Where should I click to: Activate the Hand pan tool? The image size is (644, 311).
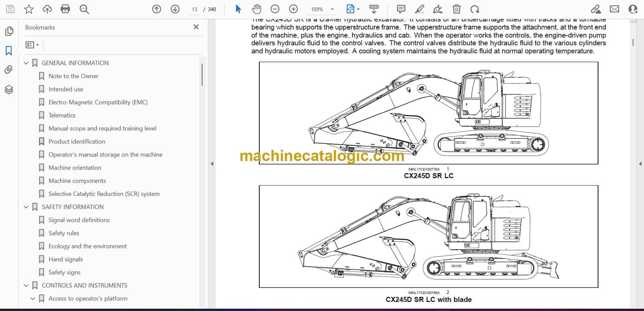pyautogui.click(x=257, y=9)
